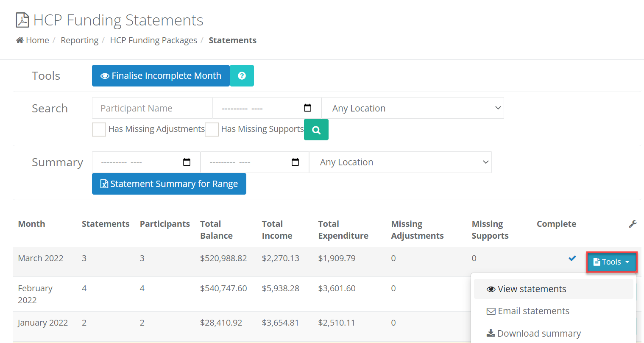Open calendar picker of second Summary date
Viewport: 644px width, 343px height.
296,162
